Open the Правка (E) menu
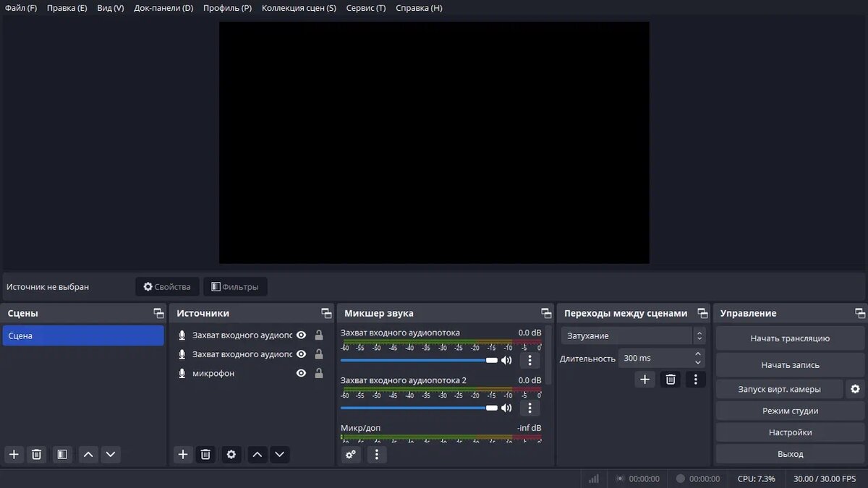The height and width of the screenshot is (488, 868). (67, 8)
